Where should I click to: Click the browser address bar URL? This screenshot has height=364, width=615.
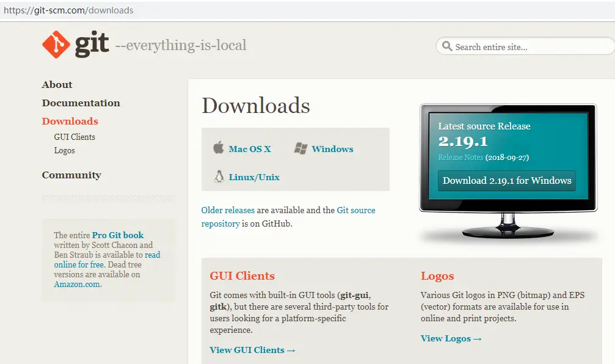click(x=68, y=10)
